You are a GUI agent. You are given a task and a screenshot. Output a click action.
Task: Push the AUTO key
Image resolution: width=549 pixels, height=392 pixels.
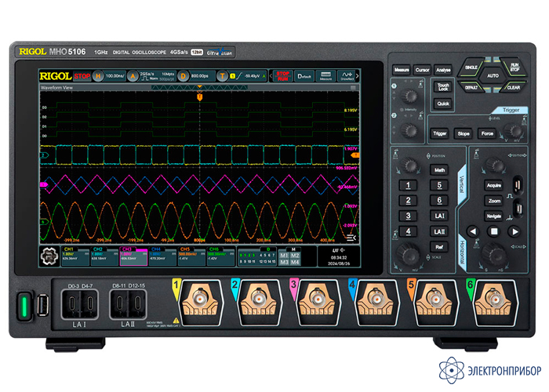pos(493,75)
